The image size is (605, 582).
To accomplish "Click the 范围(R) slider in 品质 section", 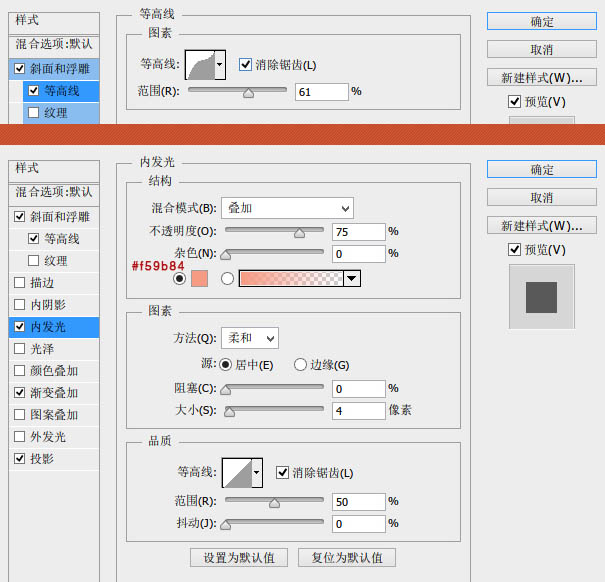I will 274,502.
